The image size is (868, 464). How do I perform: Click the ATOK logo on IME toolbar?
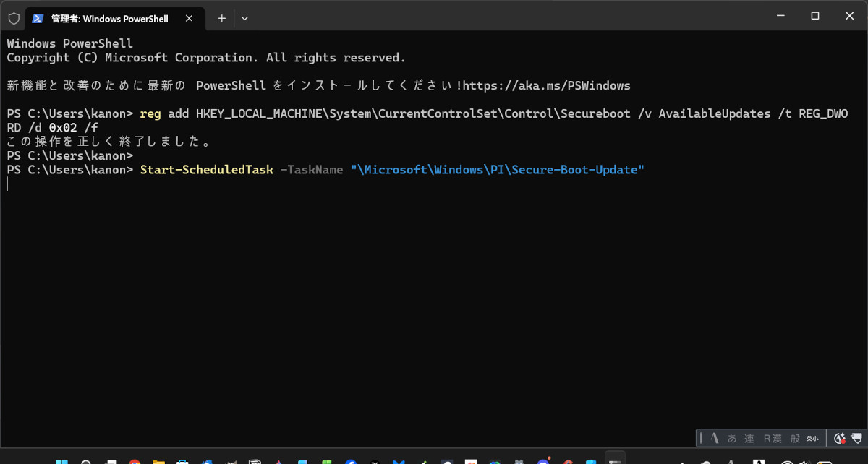(x=715, y=438)
